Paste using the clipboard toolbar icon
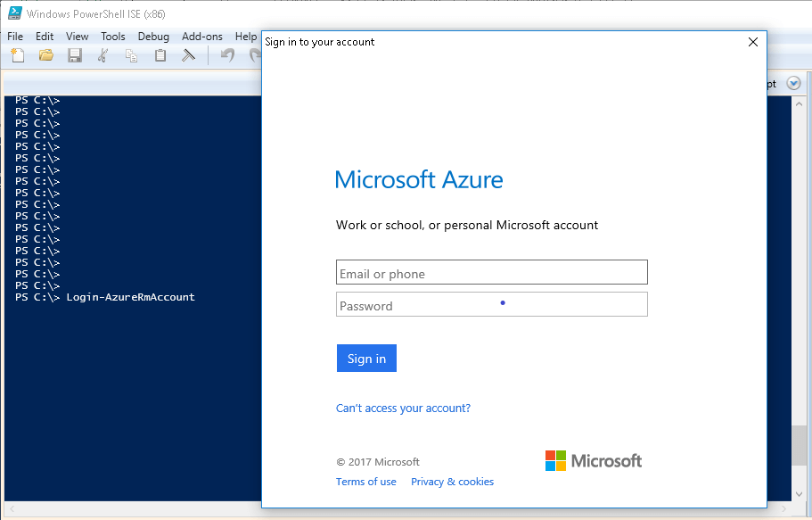The height and width of the screenshot is (520, 812). click(x=160, y=55)
